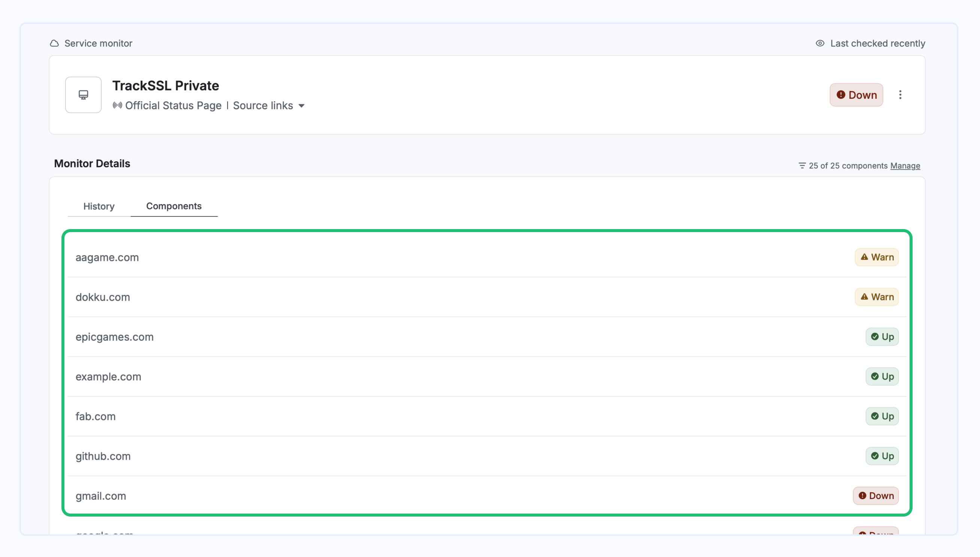Select the Components tab

[174, 206]
